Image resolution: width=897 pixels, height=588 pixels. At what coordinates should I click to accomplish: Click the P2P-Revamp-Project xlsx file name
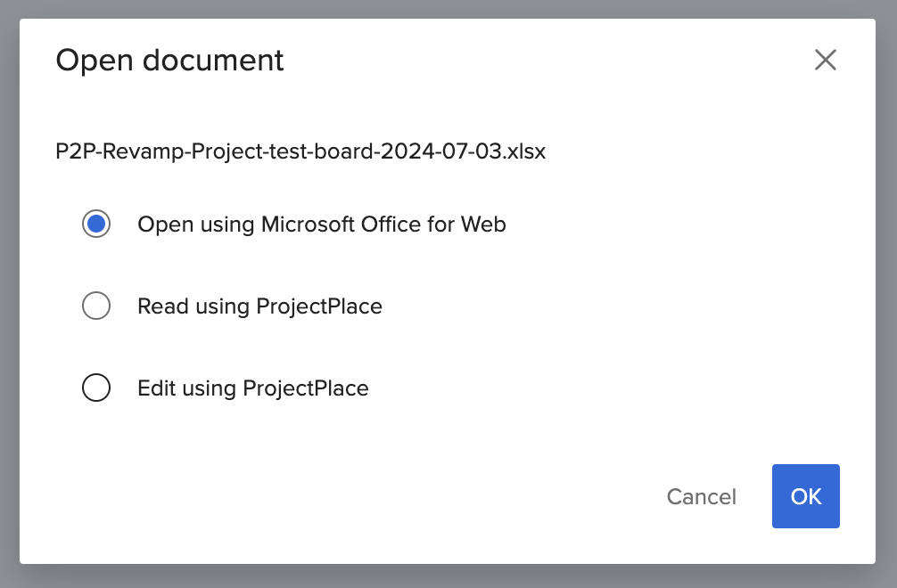300,151
